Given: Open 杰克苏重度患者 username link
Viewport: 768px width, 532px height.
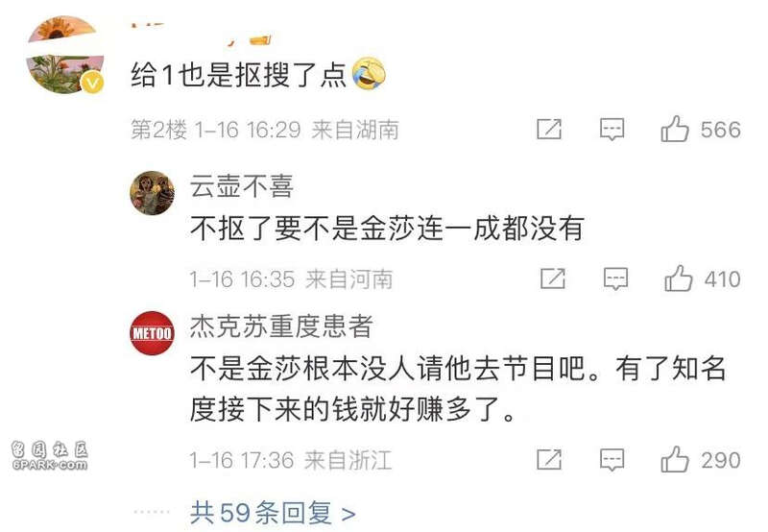Looking at the screenshot, I should [281, 326].
